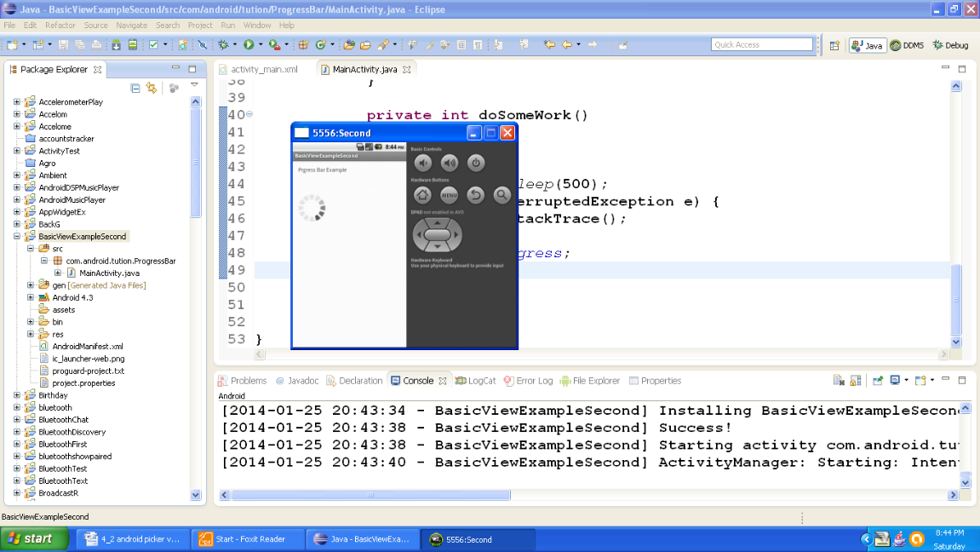980x552 pixels.
Task: Open the Android SDK Manager icon
Action: tap(117, 44)
